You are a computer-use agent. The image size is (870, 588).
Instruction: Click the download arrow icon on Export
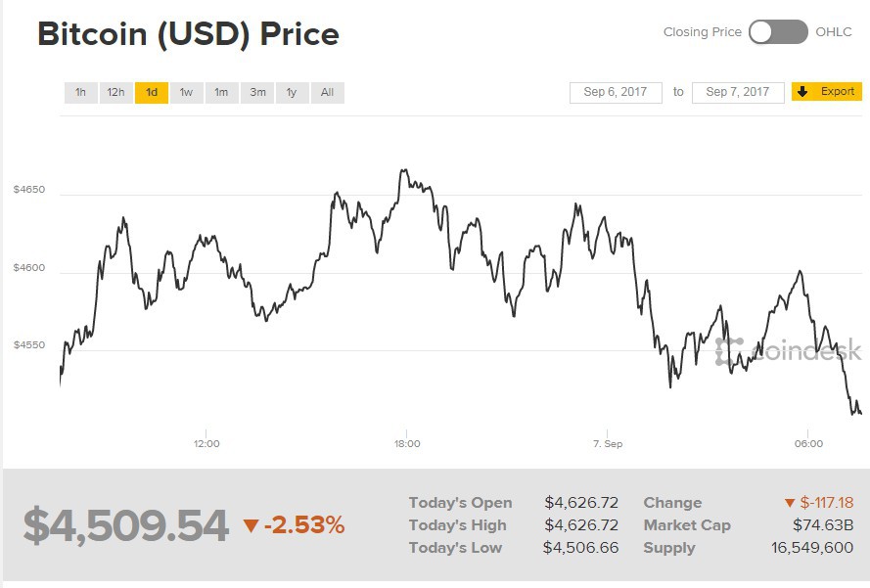click(x=805, y=91)
